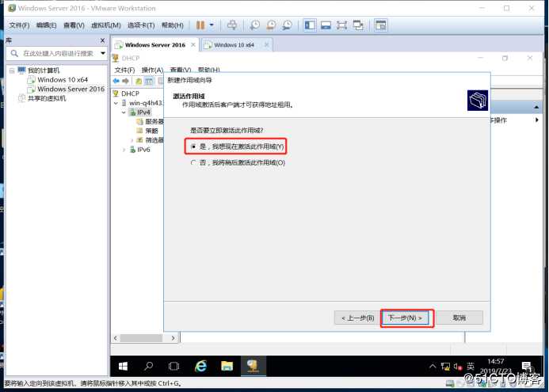The image size is (549, 392).
Task: Click the show/hide console tree icon
Action: [149, 82]
